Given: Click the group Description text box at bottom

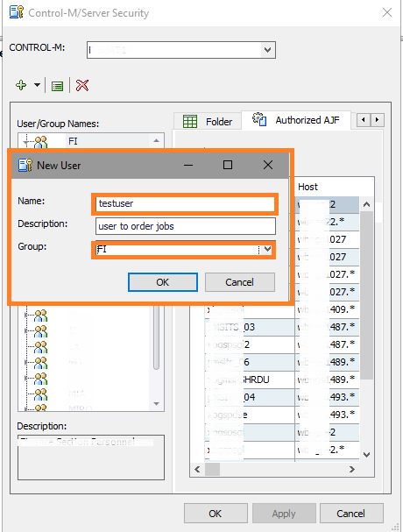Looking at the screenshot, I should coord(91,458).
